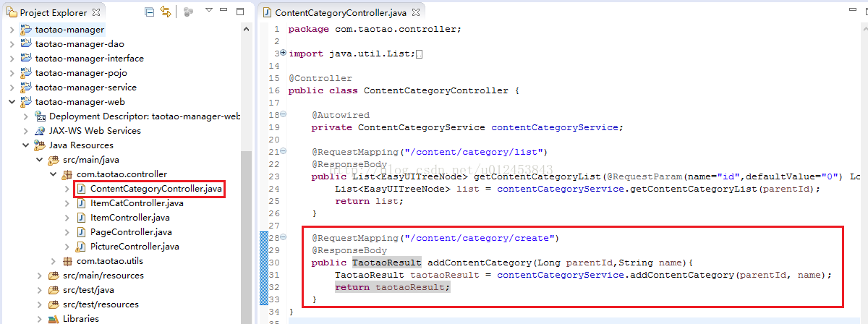Click Project Explorer scrollbar up arrow
Screen dimensions: 868x324
click(247, 29)
